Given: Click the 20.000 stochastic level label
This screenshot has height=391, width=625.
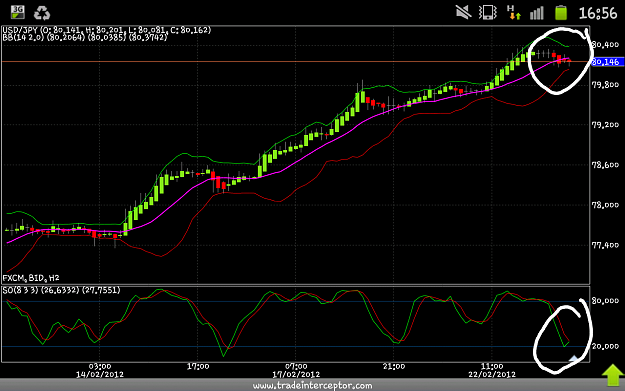Looking at the screenshot, I should 605,346.
